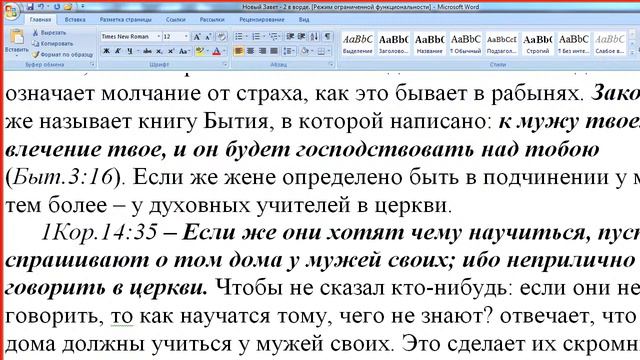Screen dimensions: 640x360
Task: Toggle subscript x₂ formatting
Action: tap(159, 51)
